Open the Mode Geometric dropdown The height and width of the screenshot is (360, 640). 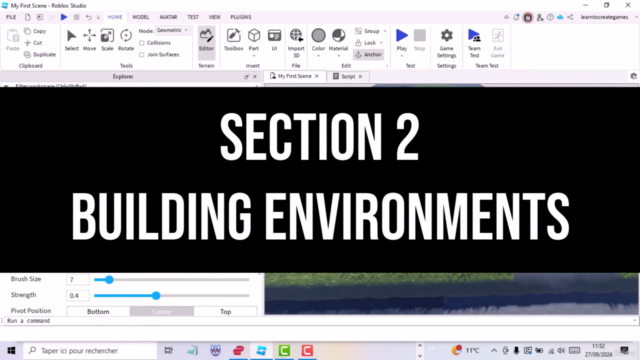(173, 30)
